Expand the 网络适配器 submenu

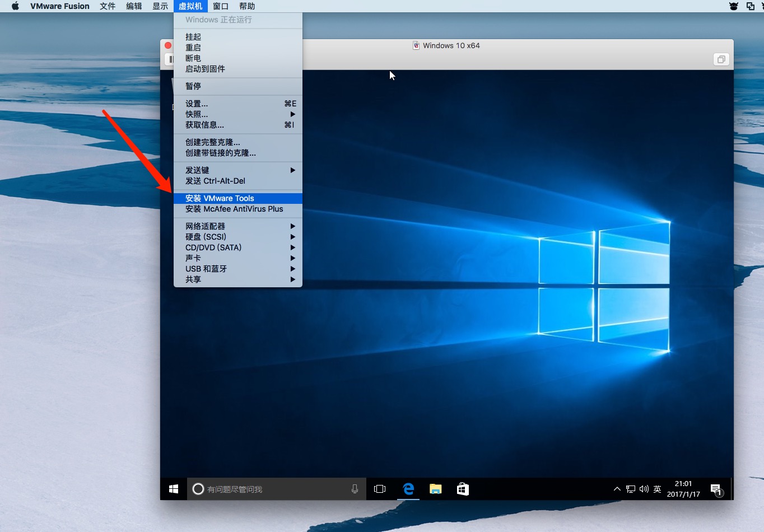click(238, 226)
